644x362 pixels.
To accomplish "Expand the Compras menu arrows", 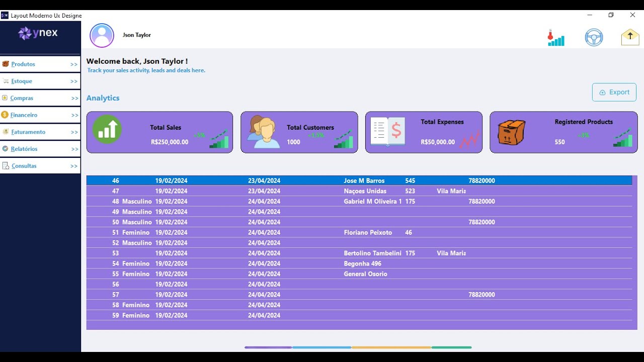I will pyautogui.click(x=75, y=99).
